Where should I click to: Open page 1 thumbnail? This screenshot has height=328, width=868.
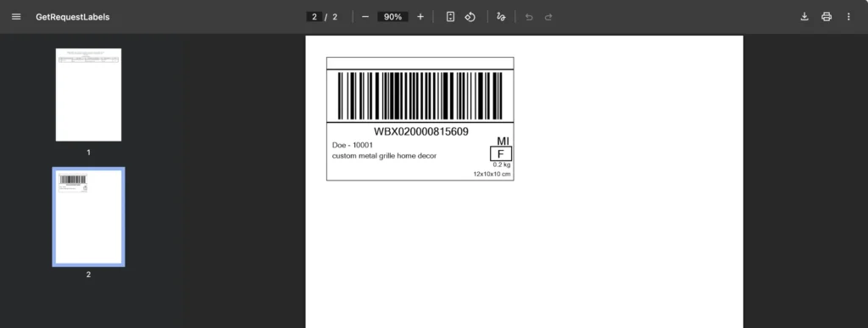(x=88, y=95)
